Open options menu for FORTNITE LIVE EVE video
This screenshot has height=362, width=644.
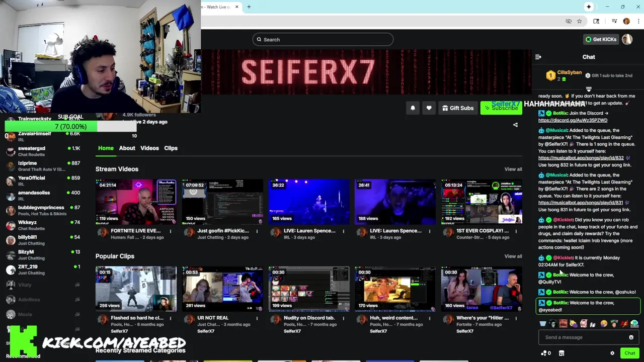(x=170, y=231)
